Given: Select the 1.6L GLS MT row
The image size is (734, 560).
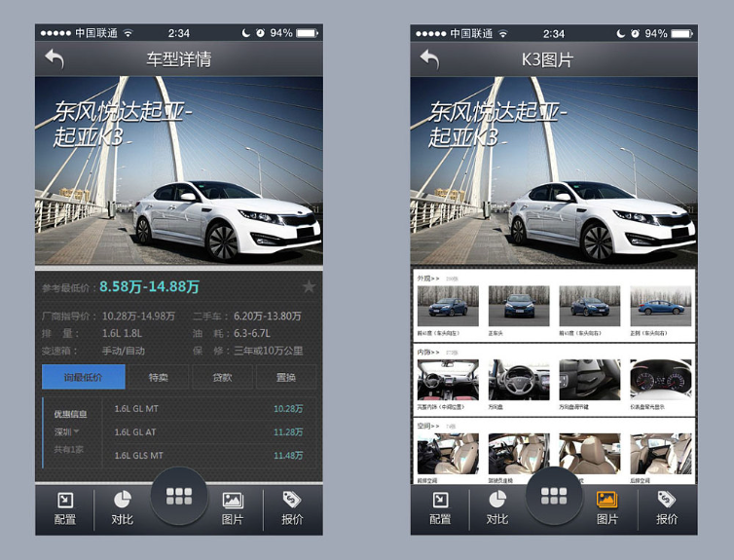Looking at the screenshot, I should (208, 455).
